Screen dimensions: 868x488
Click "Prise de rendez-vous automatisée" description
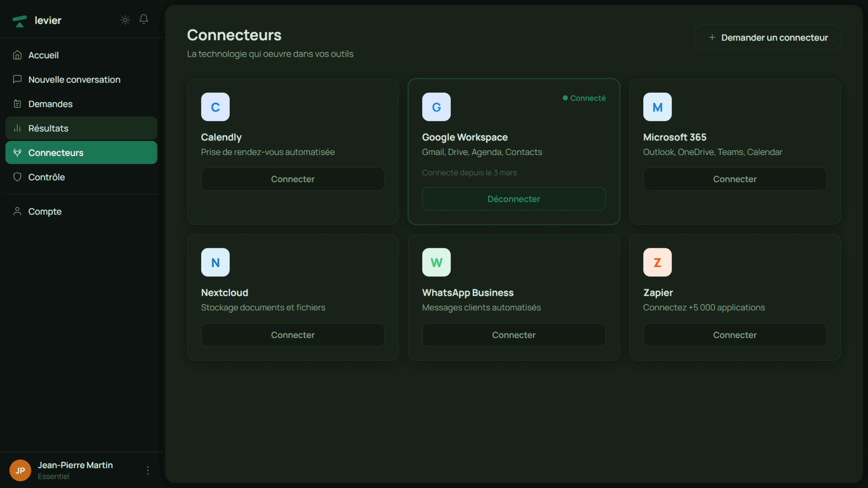coord(268,152)
